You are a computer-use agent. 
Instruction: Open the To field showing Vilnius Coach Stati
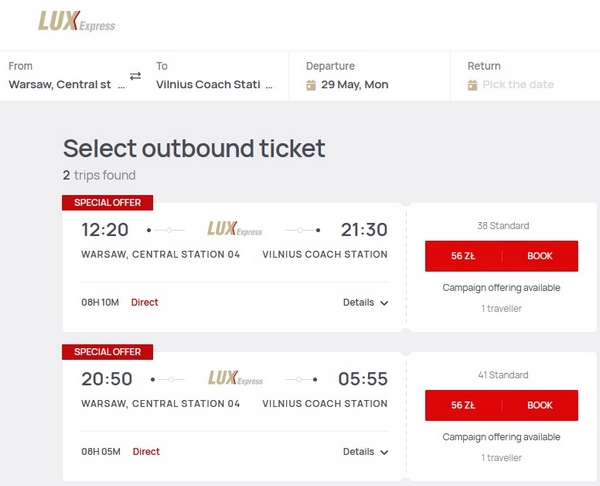(214, 76)
